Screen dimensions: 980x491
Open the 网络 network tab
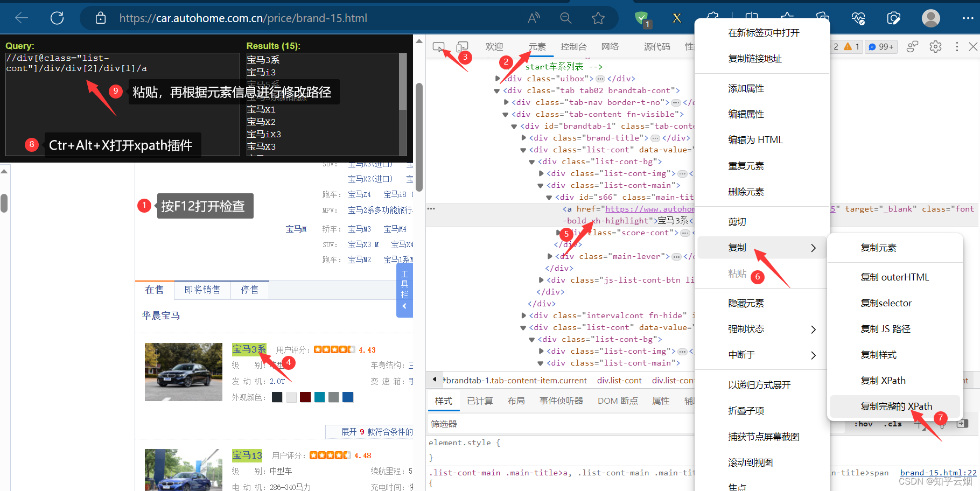click(x=610, y=47)
